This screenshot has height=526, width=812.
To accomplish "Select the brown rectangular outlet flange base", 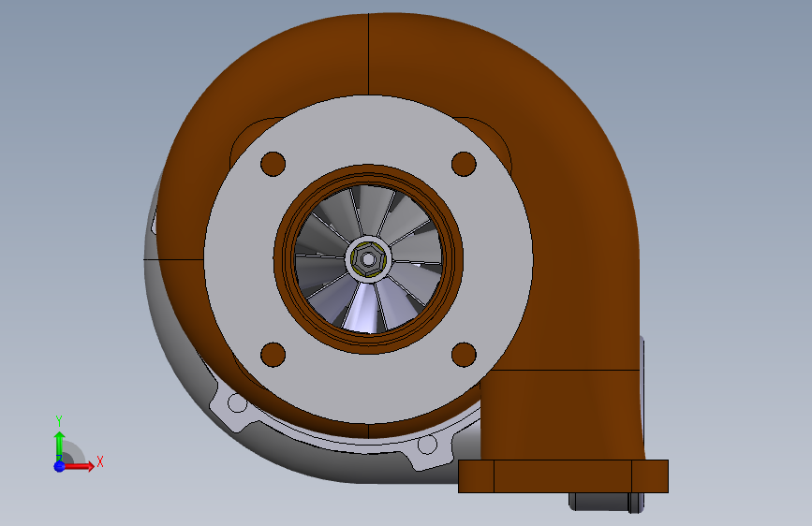I will [564, 476].
